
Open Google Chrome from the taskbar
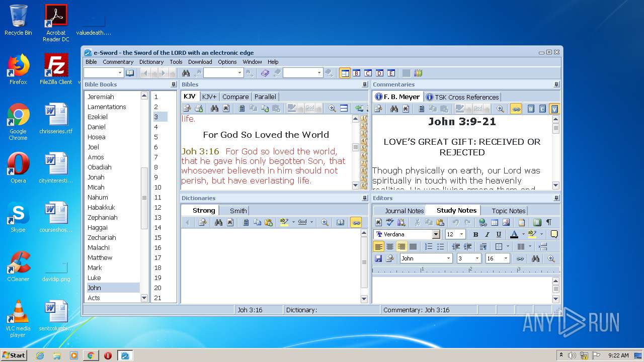coord(91,355)
